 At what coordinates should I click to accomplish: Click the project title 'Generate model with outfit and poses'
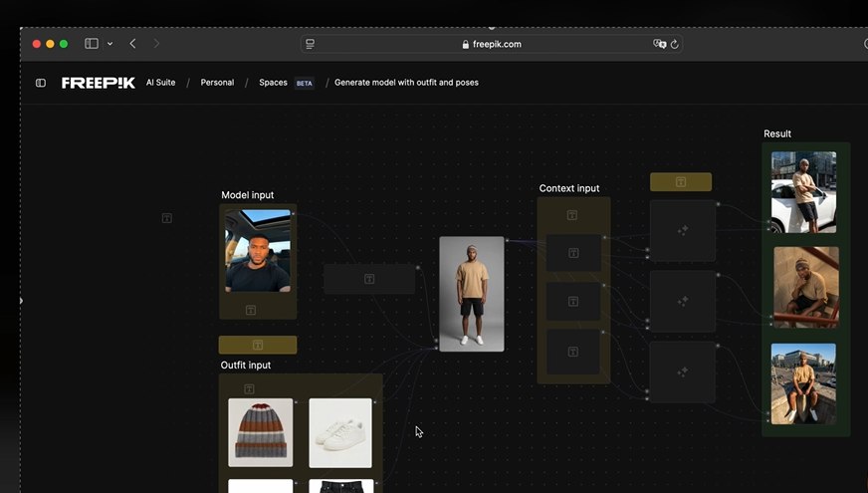point(406,83)
